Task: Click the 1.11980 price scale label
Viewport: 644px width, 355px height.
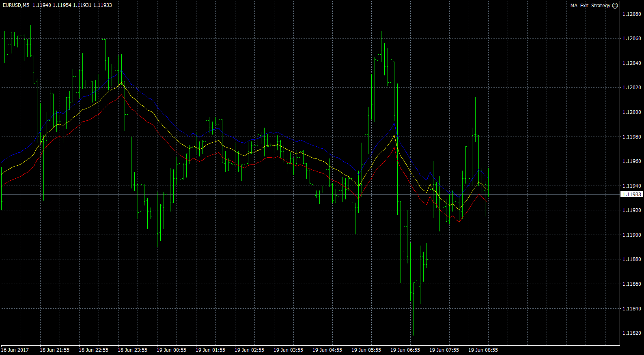Action: click(x=632, y=137)
